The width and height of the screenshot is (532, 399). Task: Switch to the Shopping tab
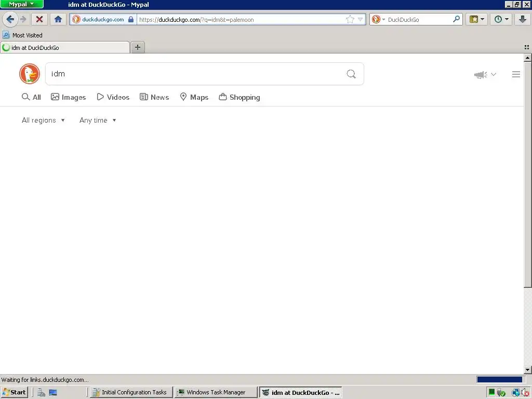[240, 97]
